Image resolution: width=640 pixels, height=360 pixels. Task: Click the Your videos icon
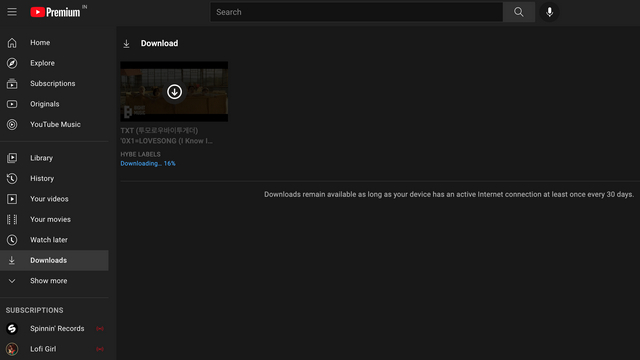[x=12, y=199]
